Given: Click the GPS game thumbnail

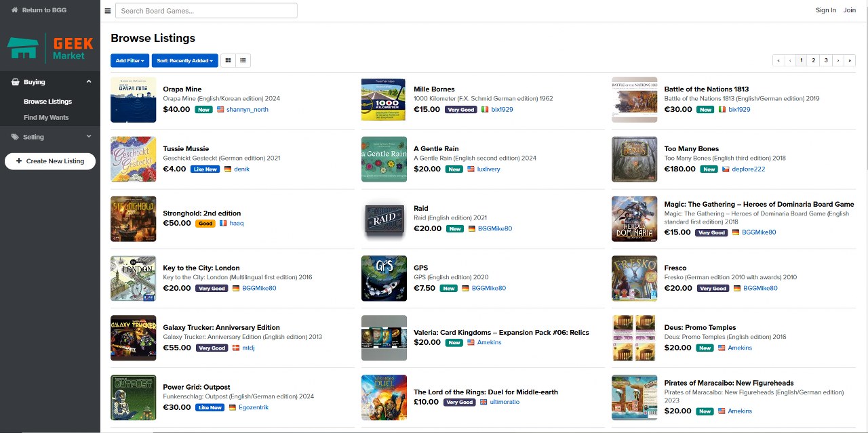Looking at the screenshot, I should 384,279.
